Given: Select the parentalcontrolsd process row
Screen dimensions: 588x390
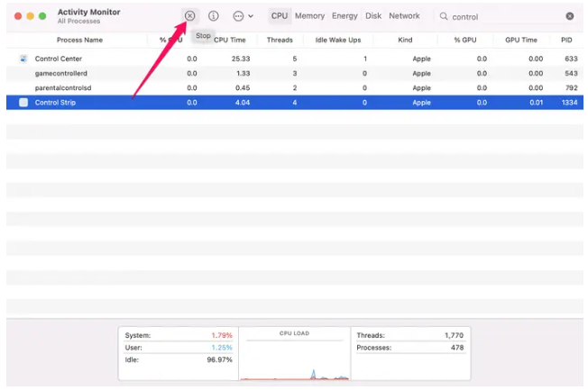Looking at the screenshot, I should [x=295, y=87].
